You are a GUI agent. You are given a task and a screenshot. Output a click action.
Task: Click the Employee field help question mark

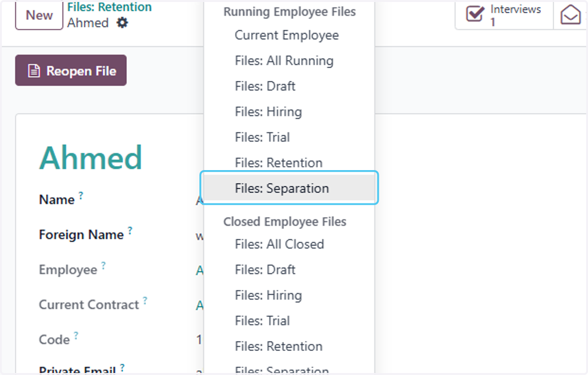(103, 266)
